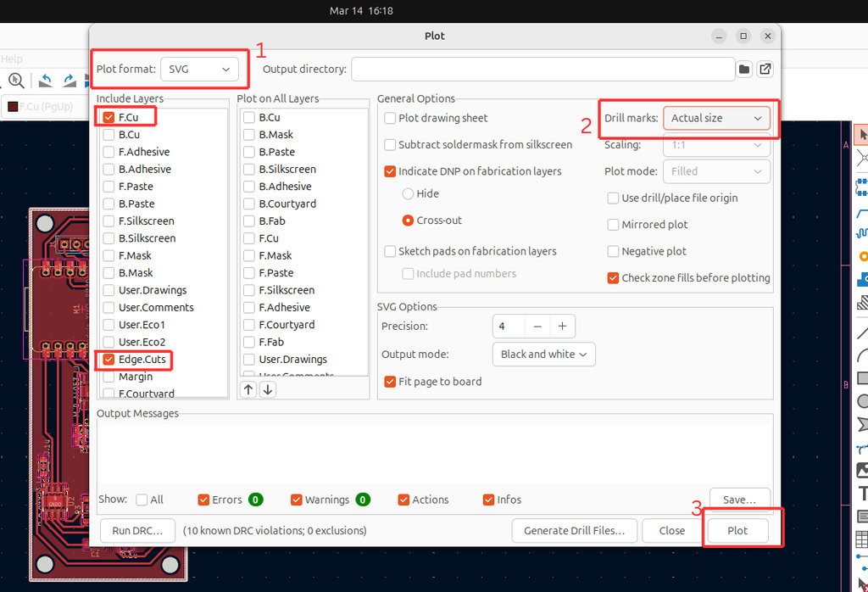Click the Precision value field
This screenshot has height=592, width=868.
pos(509,327)
